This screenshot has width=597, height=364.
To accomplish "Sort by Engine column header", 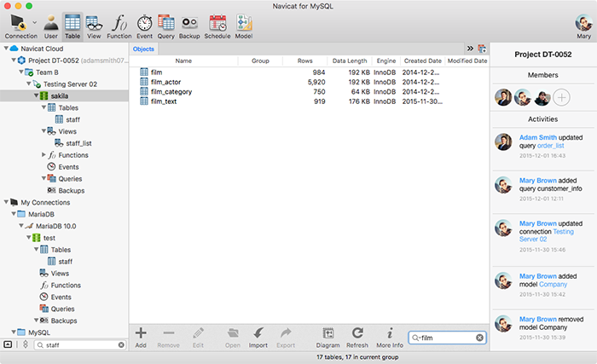I will pos(386,61).
